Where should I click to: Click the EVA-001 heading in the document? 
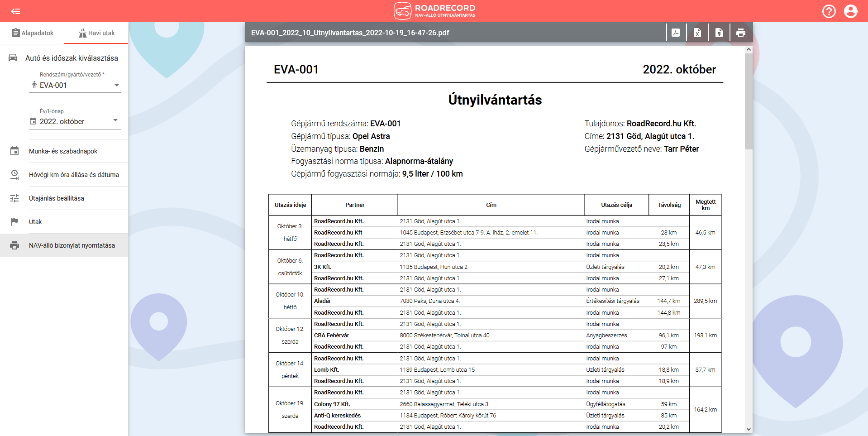pyautogui.click(x=296, y=69)
